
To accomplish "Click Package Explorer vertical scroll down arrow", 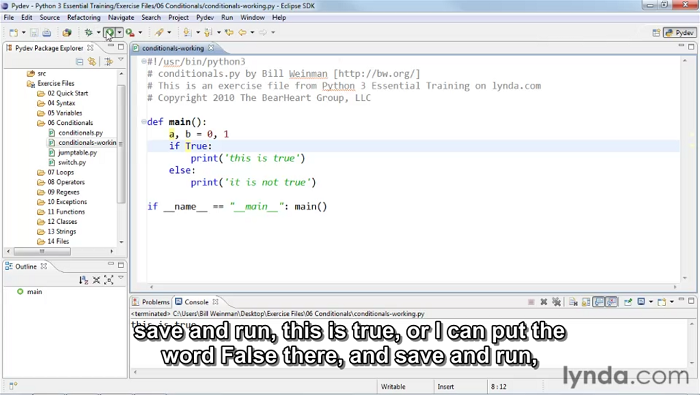I will tap(121, 242).
